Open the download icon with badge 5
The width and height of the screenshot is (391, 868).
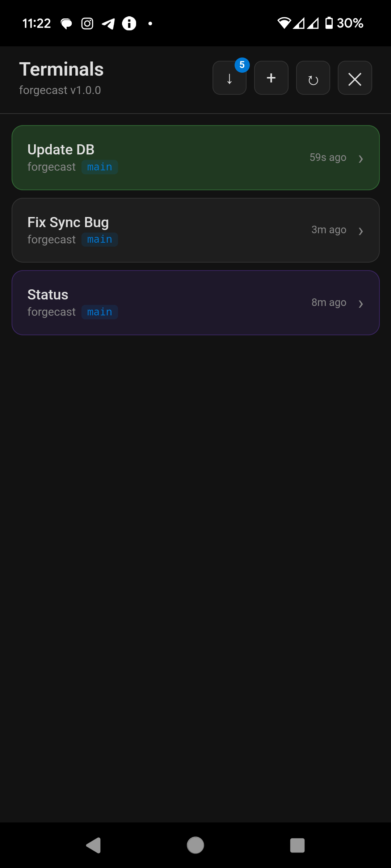pyautogui.click(x=230, y=78)
